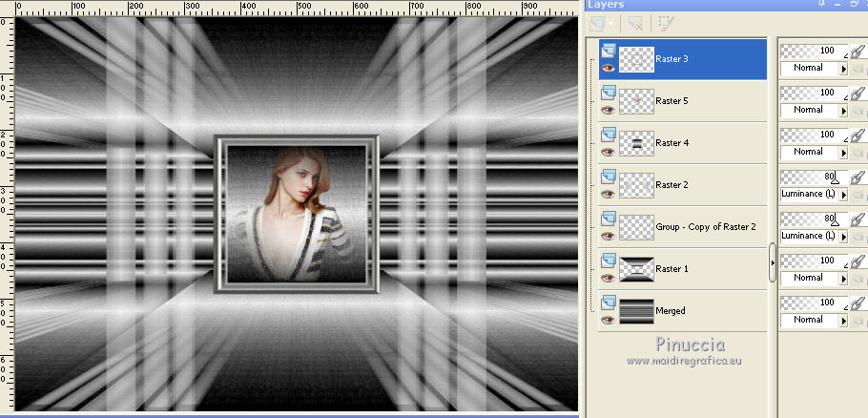The width and height of the screenshot is (868, 418).
Task: Click the Layers panel divider collapse arrow handle
Action: pyautogui.click(x=773, y=262)
